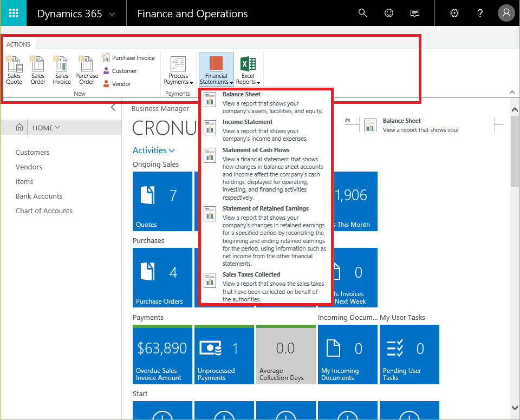The height and width of the screenshot is (420, 520).
Task: Open Chart of Accounts link
Action: coord(44,211)
